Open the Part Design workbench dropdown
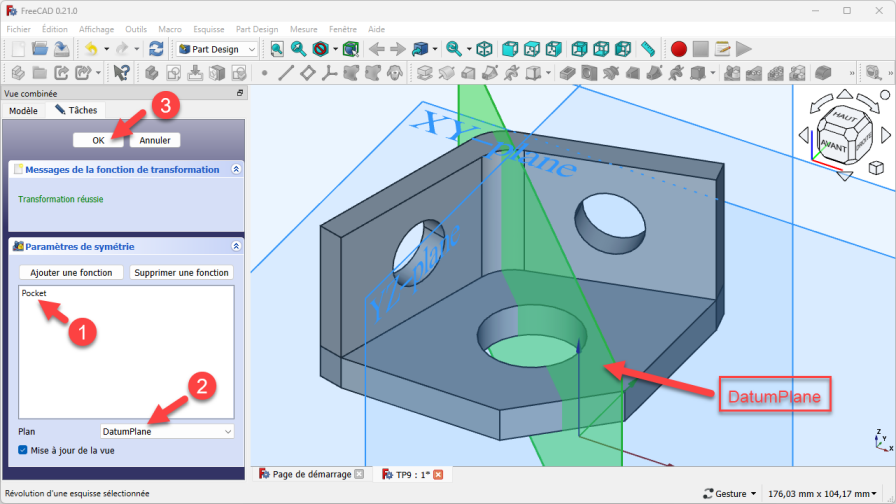This screenshot has height=504, width=896. [x=217, y=49]
